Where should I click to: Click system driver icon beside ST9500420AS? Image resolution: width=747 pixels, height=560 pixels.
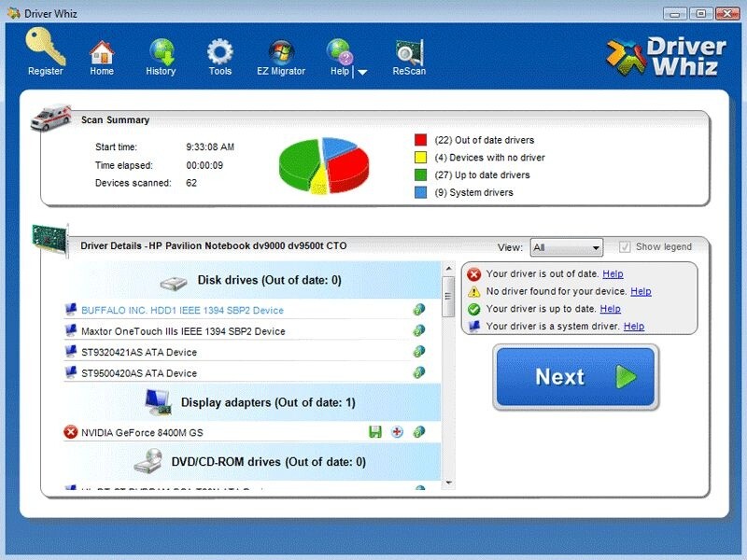(x=71, y=372)
